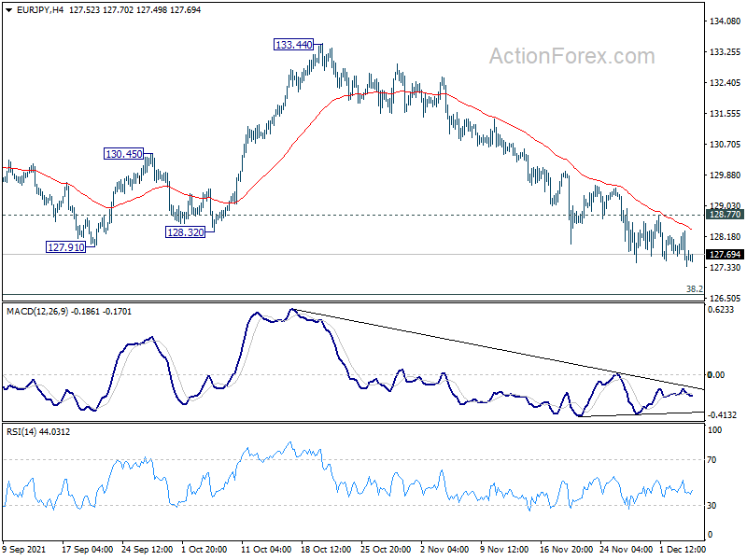Screen dimensions: 747x560
Task: Select the 128.180 price axis value
Action: [725, 237]
